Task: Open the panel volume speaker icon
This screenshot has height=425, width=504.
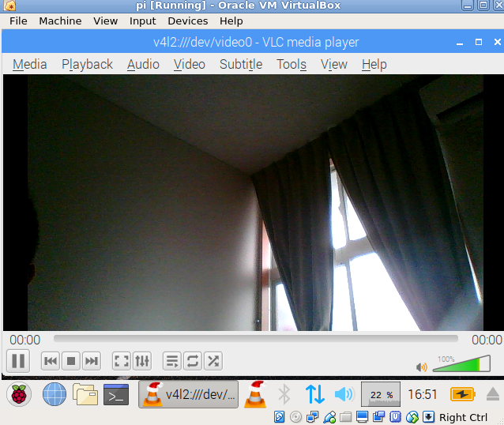Action: coord(344,394)
